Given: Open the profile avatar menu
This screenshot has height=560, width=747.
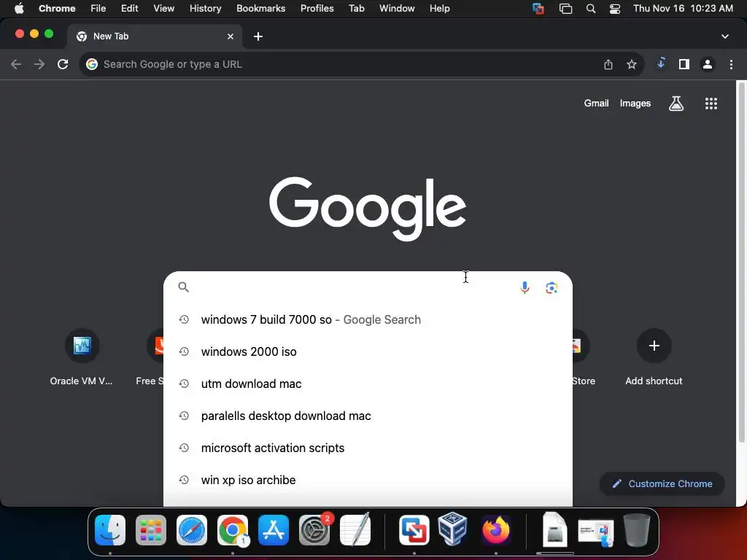Looking at the screenshot, I should click(x=708, y=64).
